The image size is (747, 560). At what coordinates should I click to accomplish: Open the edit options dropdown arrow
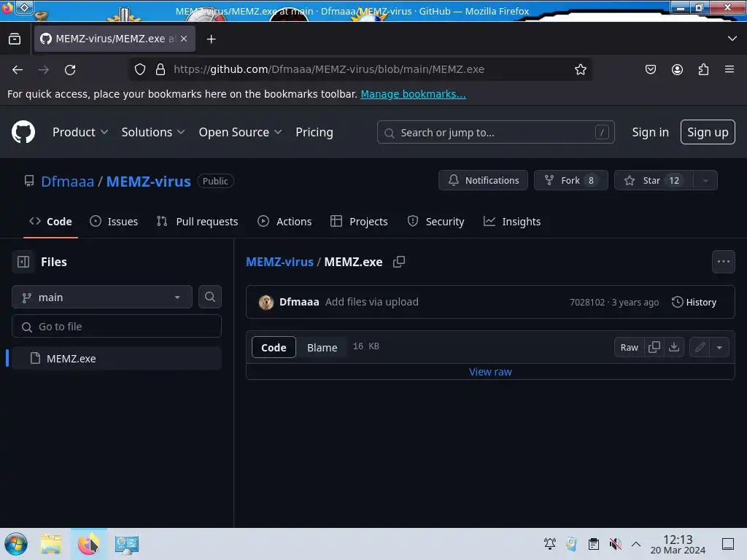pyautogui.click(x=719, y=347)
